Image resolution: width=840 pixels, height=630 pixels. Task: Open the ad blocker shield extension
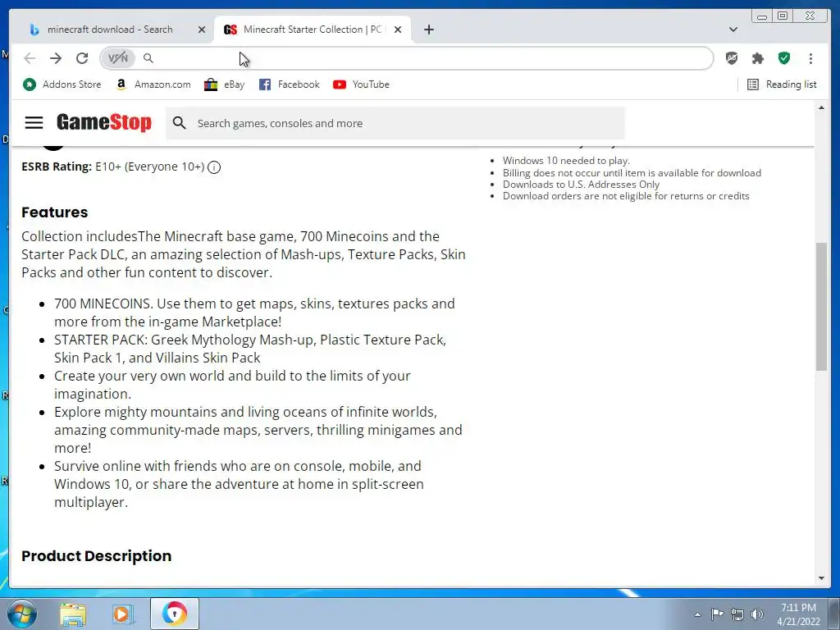[732, 58]
